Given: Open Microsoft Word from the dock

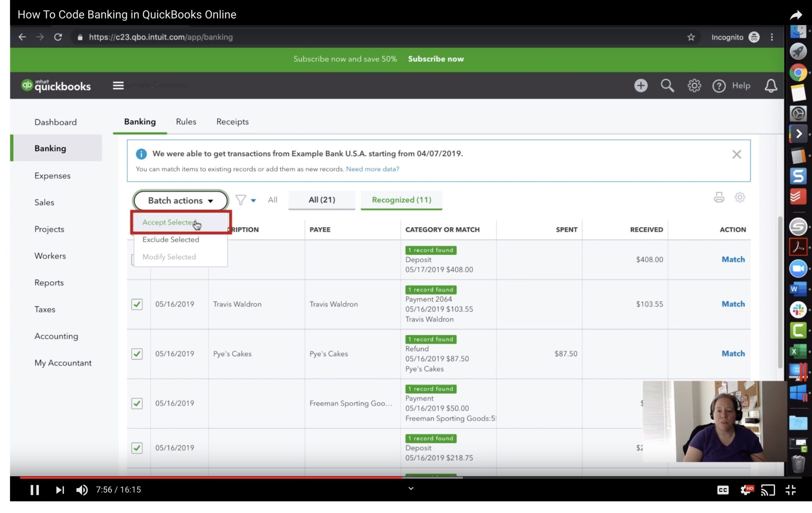Looking at the screenshot, I should (798, 289).
